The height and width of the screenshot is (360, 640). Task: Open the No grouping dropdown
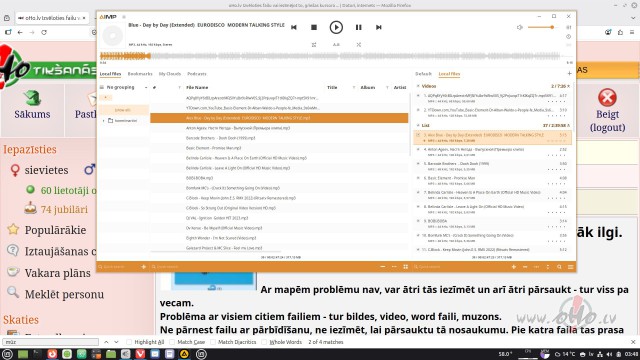(x=124, y=87)
